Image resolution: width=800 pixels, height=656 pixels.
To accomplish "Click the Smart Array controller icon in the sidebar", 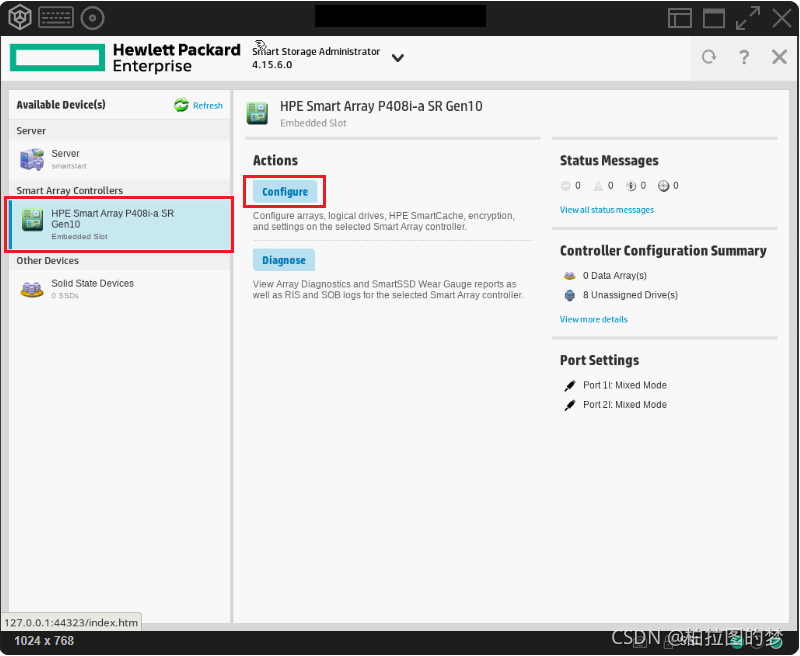I will coord(32,220).
